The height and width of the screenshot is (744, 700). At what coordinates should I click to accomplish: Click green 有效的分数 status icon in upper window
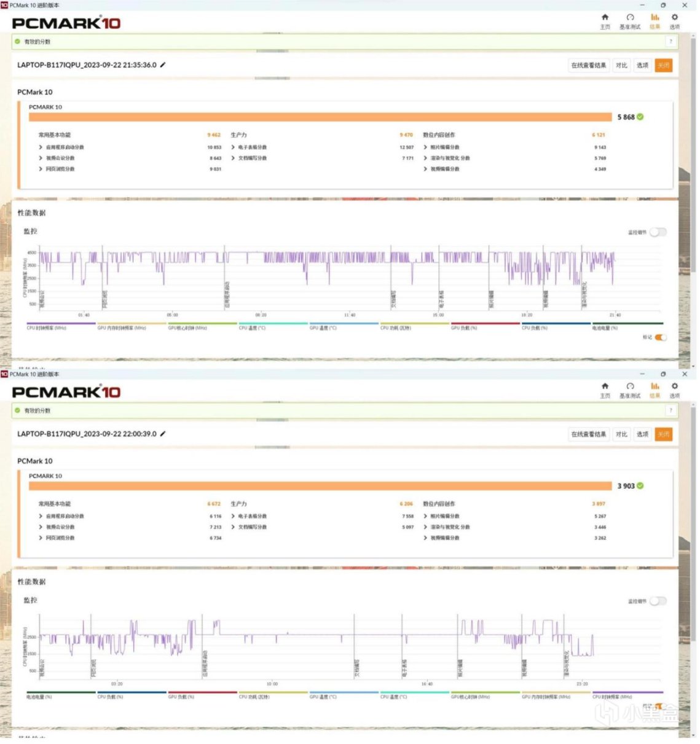[x=18, y=42]
